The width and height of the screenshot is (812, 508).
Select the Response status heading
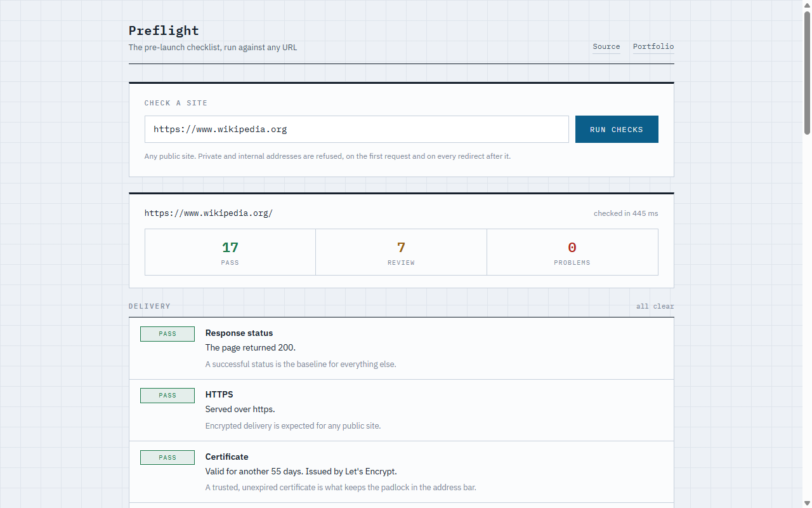click(239, 333)
